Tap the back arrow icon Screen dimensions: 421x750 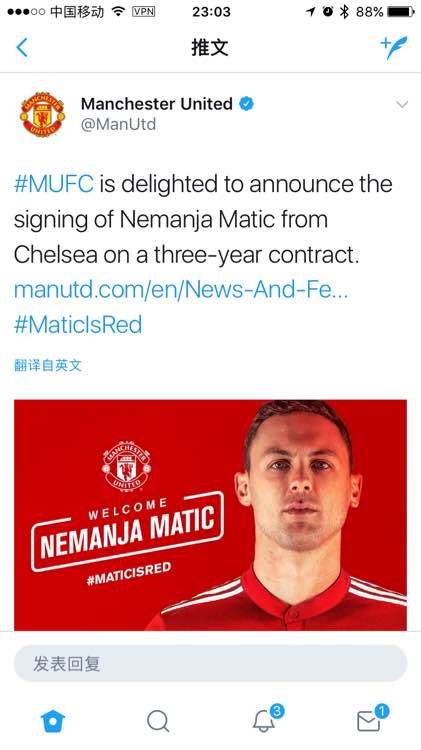pos(22,47)
